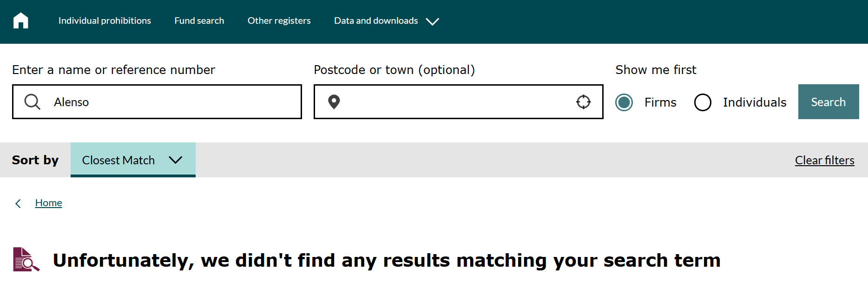Open Other registers menu item
This screenshot has height=283, width=868.
click(x=279, y=20)
